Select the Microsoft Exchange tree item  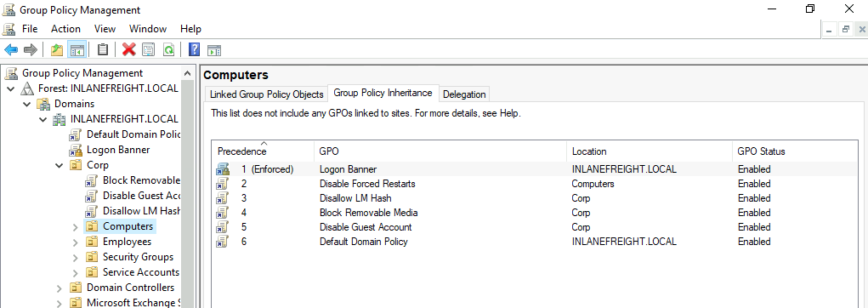point(134,303)
